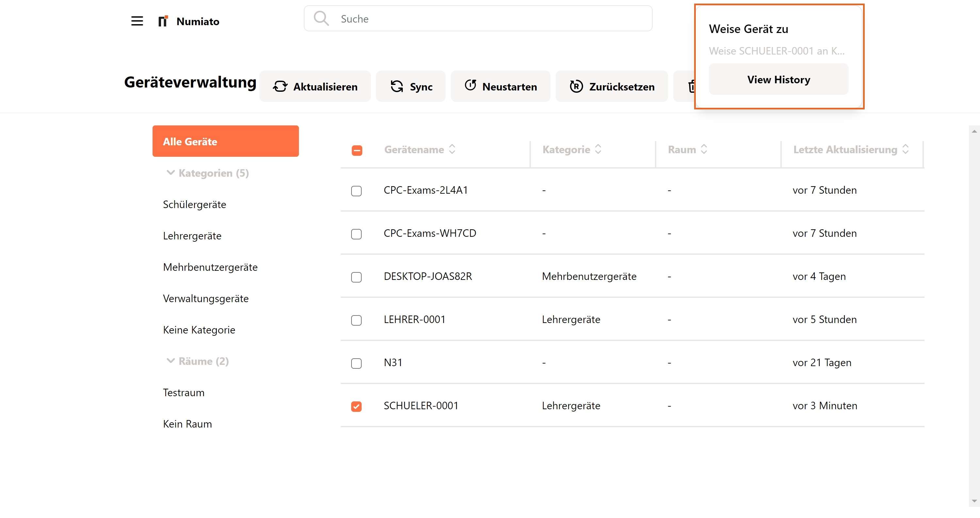
Task: Sort by Kategorie column arrows
Action: (x=598, y=149)
